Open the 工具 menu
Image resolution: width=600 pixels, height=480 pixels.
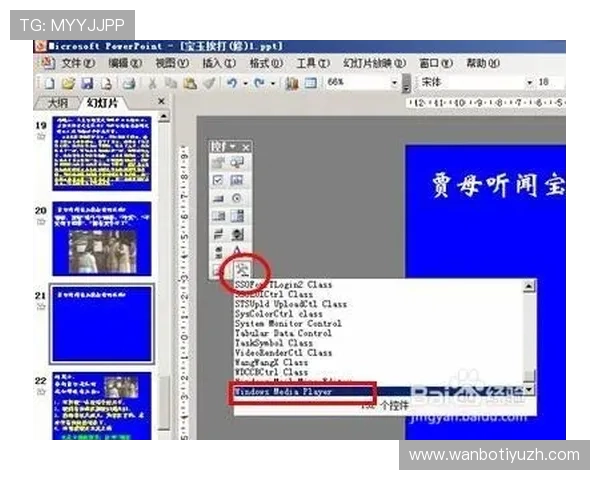313,63
